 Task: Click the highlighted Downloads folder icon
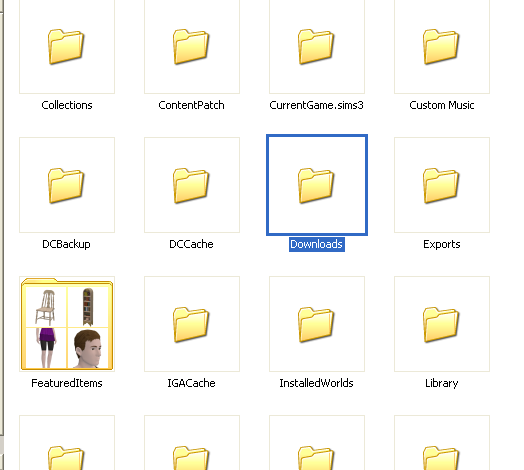pos(316,185)
